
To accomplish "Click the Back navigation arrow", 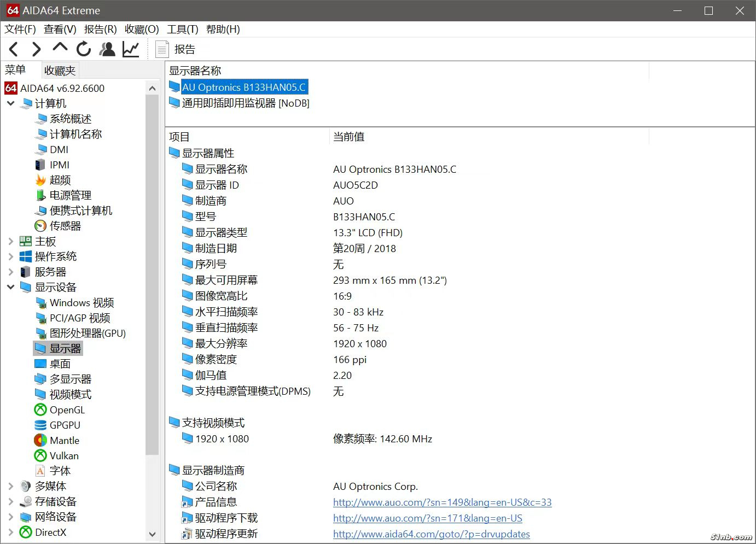I will point(14,49).
